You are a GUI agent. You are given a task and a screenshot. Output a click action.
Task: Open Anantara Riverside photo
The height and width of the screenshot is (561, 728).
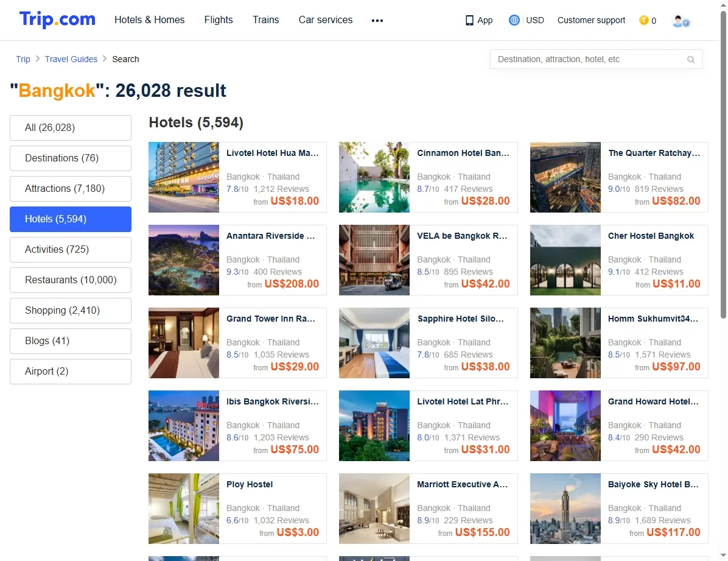tap(184, 260)
